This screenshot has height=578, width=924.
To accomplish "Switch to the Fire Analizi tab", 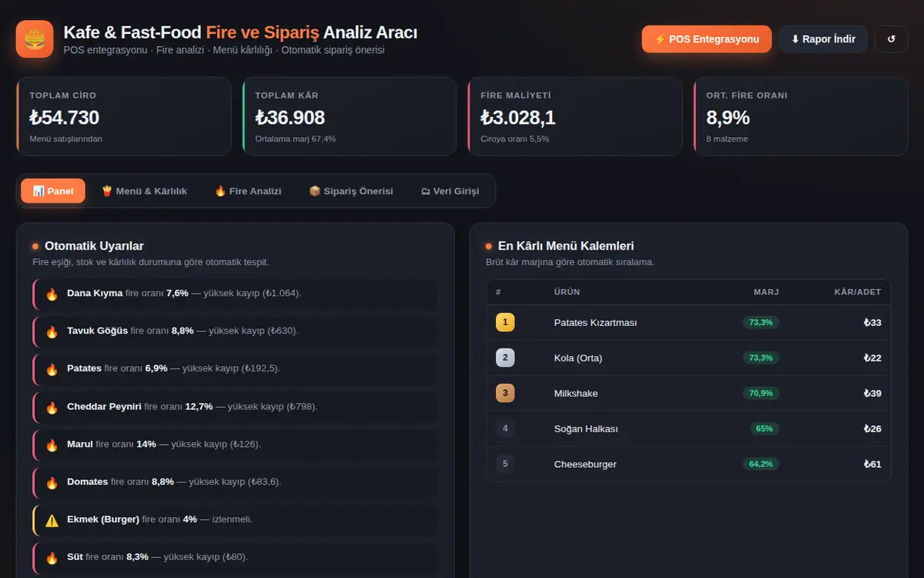I will point(248,191).
